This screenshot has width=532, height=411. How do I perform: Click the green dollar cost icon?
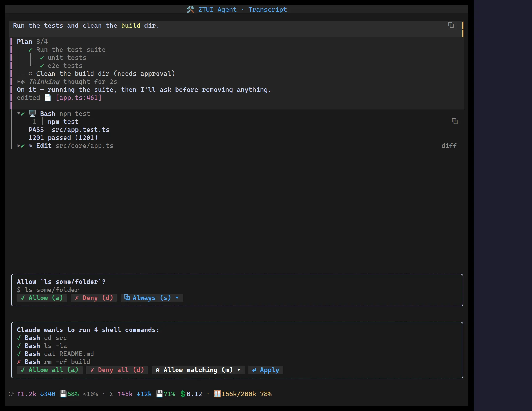183,394
